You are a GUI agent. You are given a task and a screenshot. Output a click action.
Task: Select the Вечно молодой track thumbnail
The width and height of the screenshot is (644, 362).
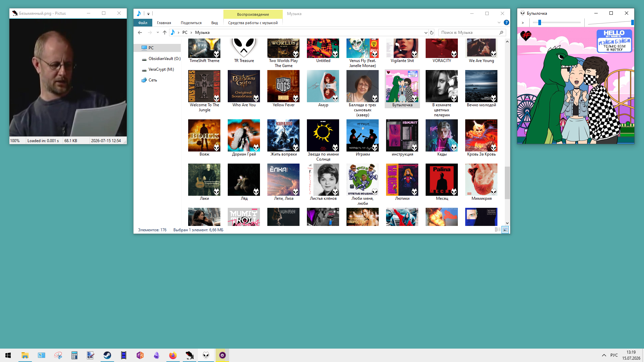(481, 86)
